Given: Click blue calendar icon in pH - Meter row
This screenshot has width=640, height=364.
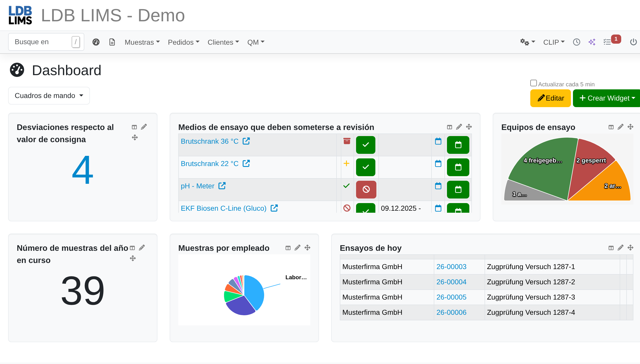Looking at the screenshot, I should click(x=438, y=186).
